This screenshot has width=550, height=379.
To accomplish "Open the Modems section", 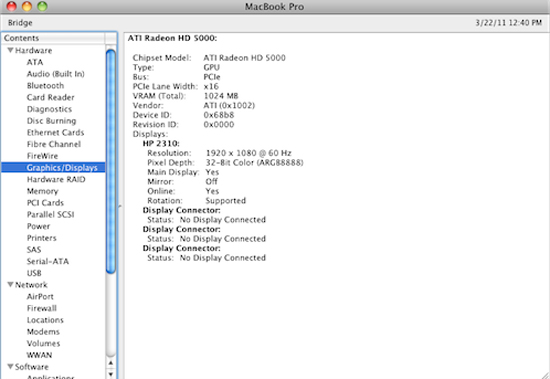I will pyautogui.click(x=43, y=332).
